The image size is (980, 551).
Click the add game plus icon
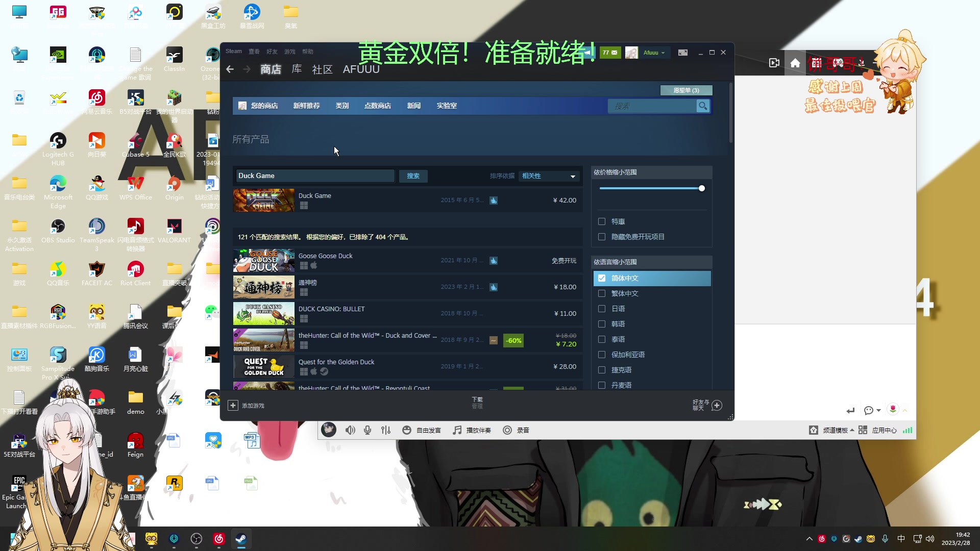tap(233, 406)
